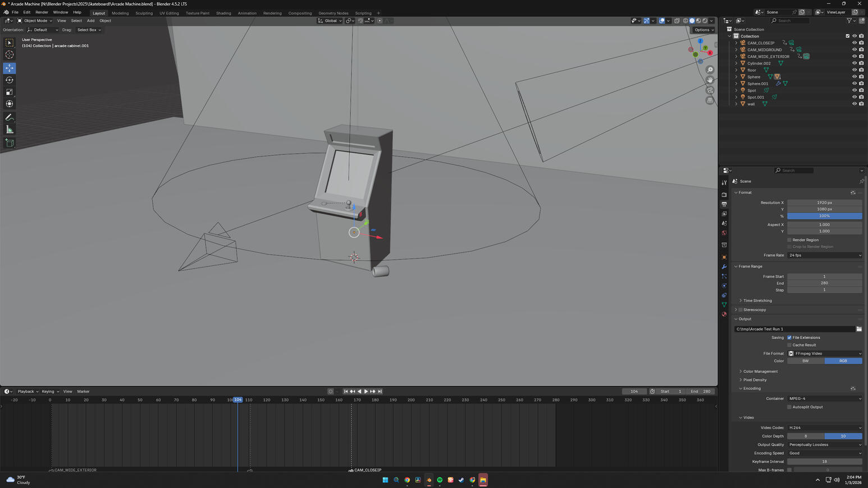Switch to the Compositing workspace tab

pos(300,13)
